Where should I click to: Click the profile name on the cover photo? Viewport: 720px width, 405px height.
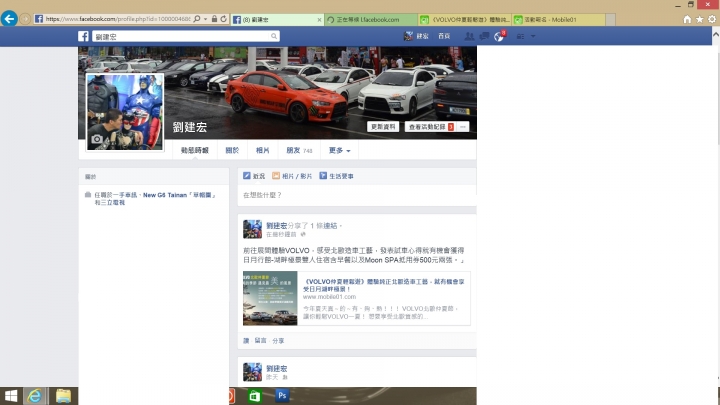(x=190, y=127)
